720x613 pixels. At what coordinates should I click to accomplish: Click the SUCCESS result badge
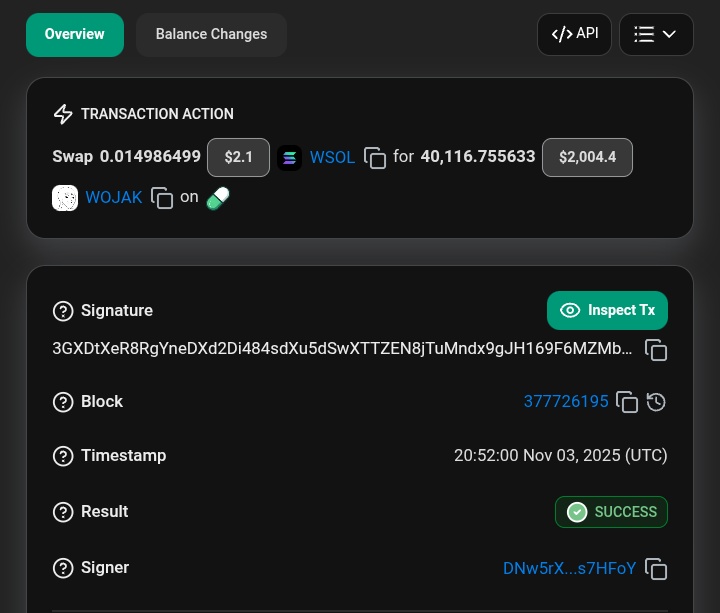[611, 512]
